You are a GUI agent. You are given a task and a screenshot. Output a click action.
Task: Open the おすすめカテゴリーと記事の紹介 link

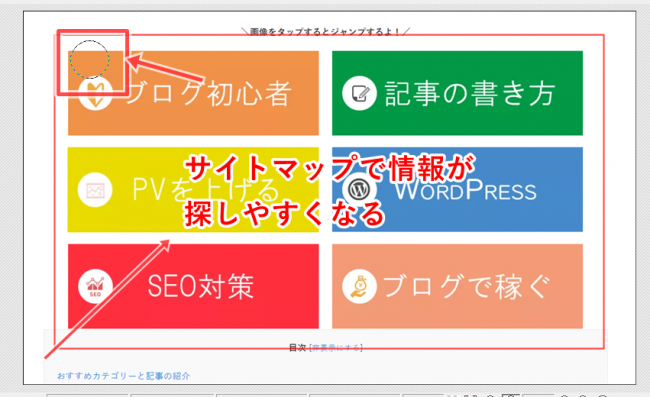[x=124, y=376]
